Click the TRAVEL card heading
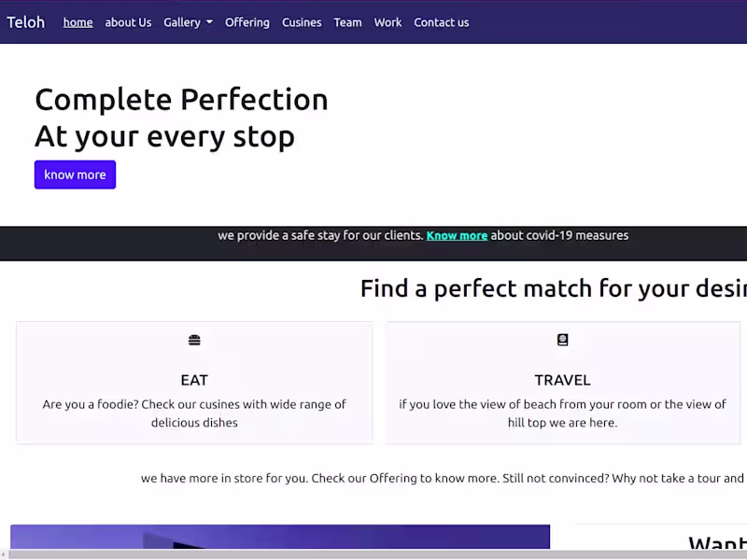This screenshot has width=747, height=560. pos(562,380)
